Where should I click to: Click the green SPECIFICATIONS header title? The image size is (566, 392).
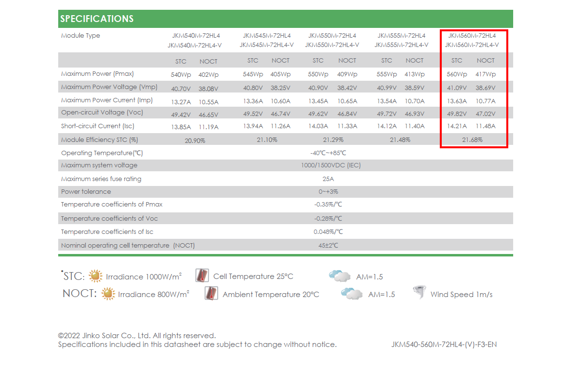click(97, 19)
